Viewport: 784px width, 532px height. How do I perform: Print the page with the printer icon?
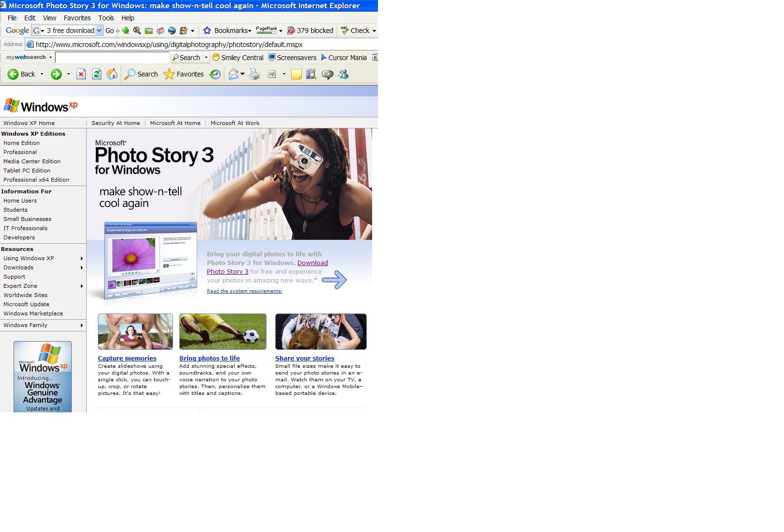point(254,74)
